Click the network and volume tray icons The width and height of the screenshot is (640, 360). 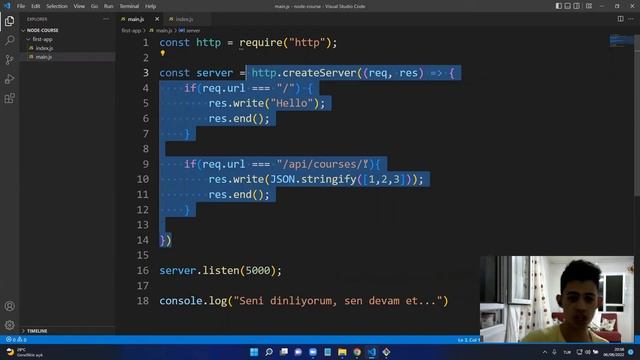(588, 352)
